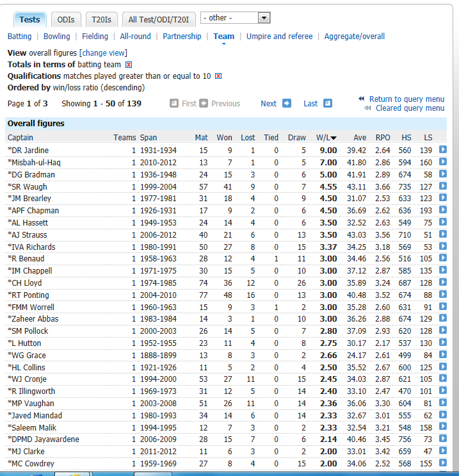Open the arrow icon for IVA Richards row
This screenshot has width=459, height=476.
point(443,246)
